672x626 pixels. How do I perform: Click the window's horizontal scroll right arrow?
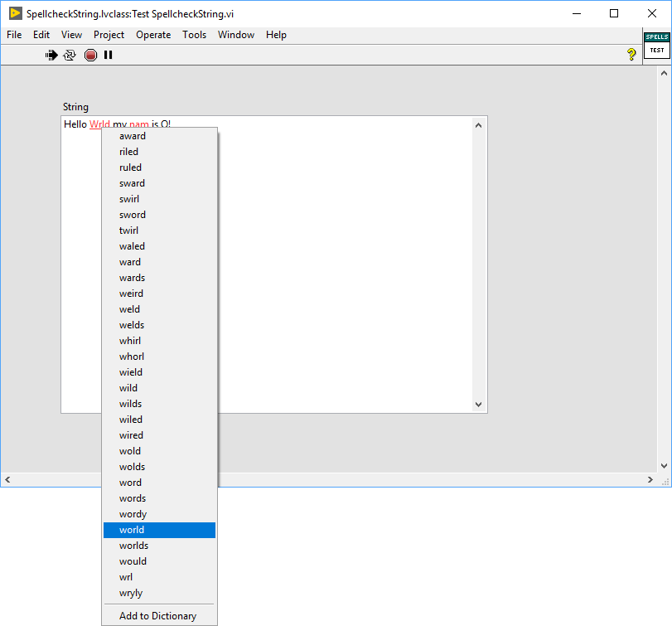(650, 480)
